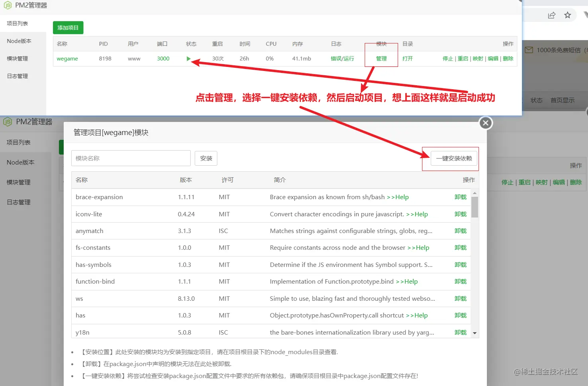
Task: Focus the 模块名称 input field
Action: click(x=131, y=158)
